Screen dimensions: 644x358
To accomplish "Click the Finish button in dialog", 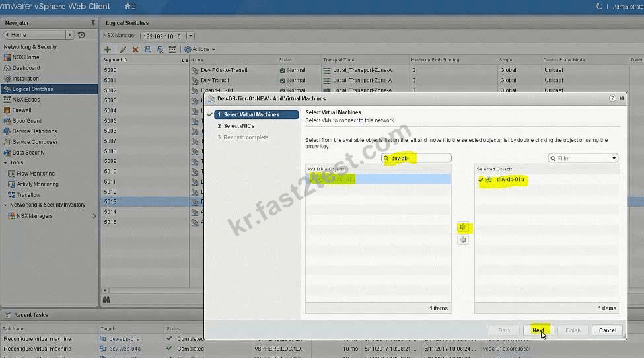I will pos(573,330).
